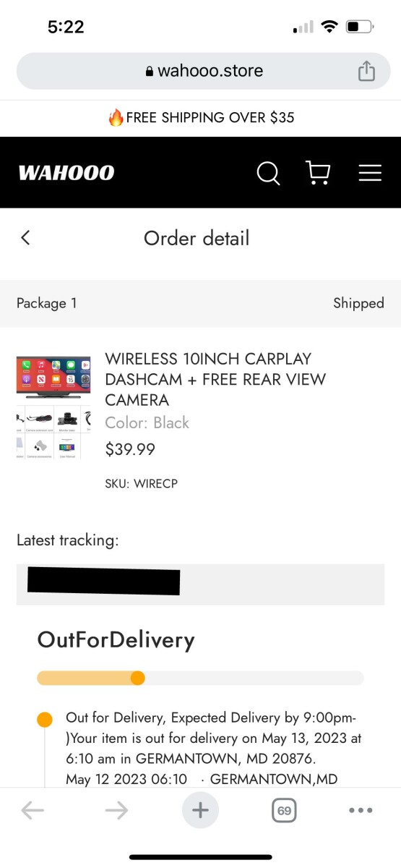
Task: Show the 69 open tabs
Action: tap(285, 811)
